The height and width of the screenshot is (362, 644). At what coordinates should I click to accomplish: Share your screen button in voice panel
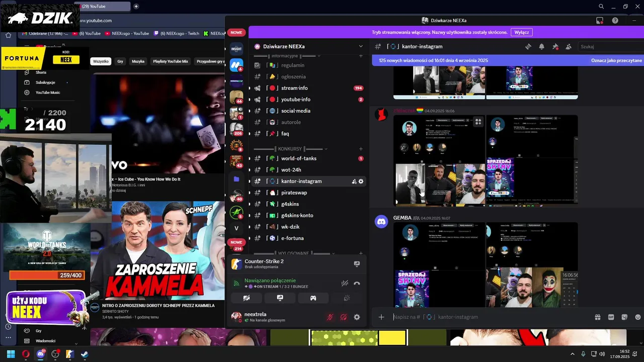coord(280,298)
